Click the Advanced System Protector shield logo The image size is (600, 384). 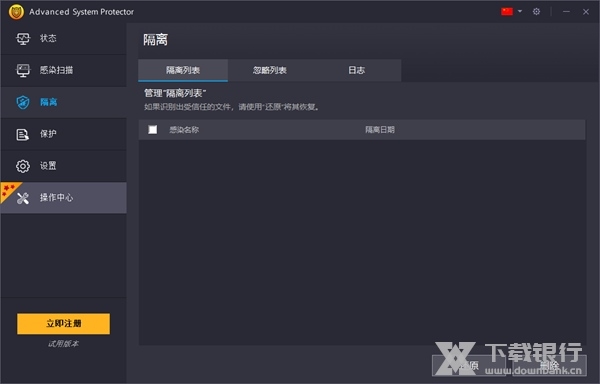point(16,12)
